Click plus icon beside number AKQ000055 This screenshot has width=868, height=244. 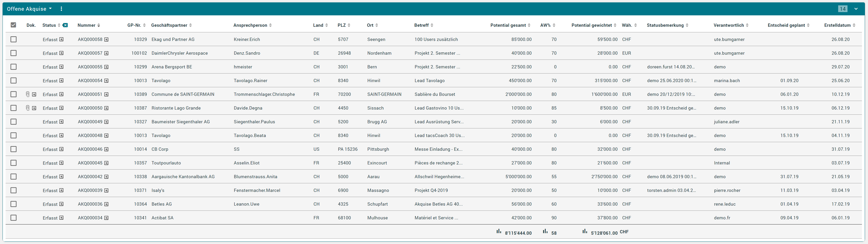[x=106, y=67]
